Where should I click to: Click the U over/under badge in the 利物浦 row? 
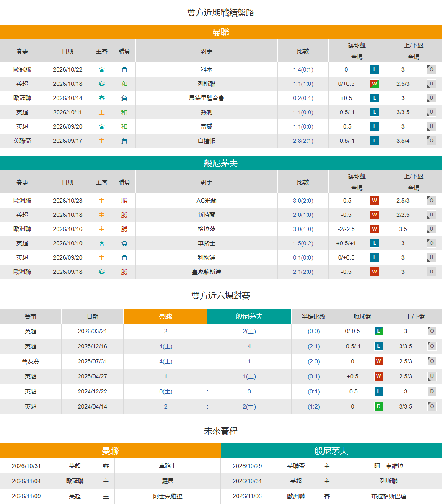[432, 257]
